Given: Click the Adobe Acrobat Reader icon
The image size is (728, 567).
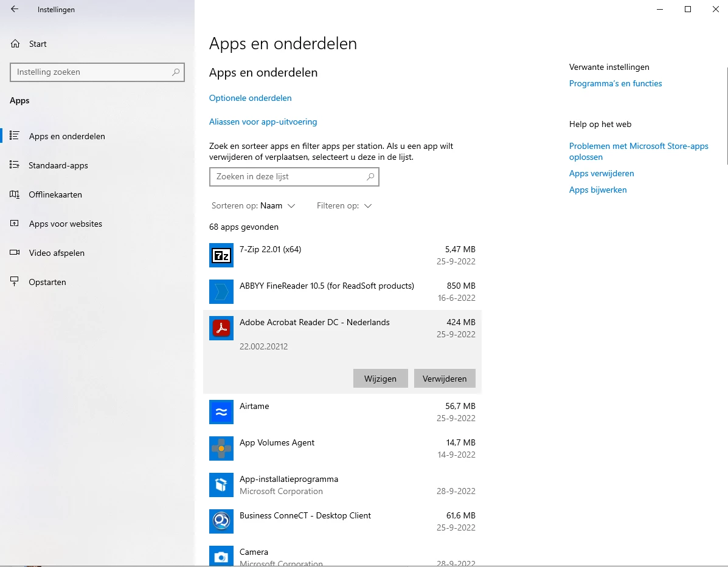Looking at the screenshot, I should pos(221,328).
